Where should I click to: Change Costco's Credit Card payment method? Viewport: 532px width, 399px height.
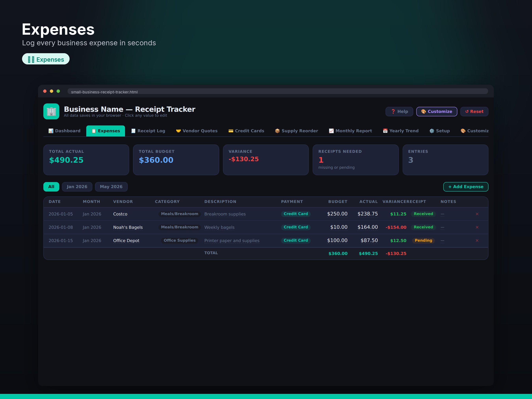coord(296,214)
